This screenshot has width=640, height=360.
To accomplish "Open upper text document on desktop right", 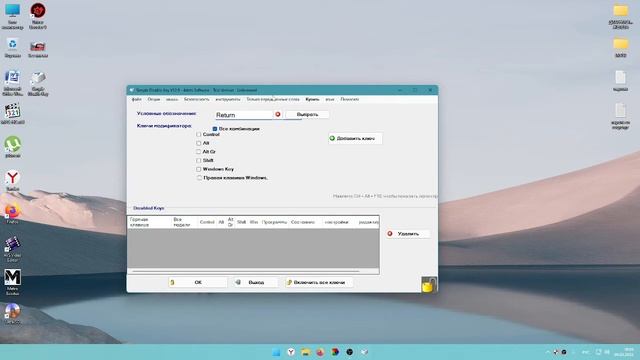I will point(620,81).
